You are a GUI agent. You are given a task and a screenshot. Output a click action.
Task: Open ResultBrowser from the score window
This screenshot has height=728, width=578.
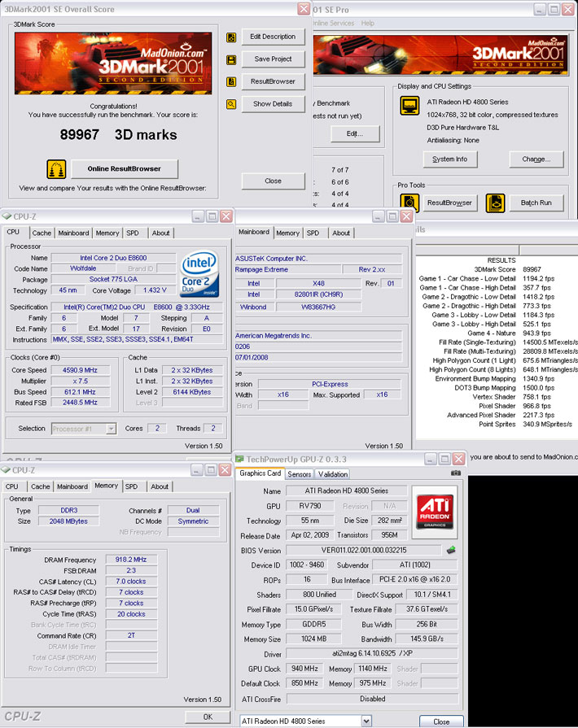pyautogui.click(x=274, y=81)
